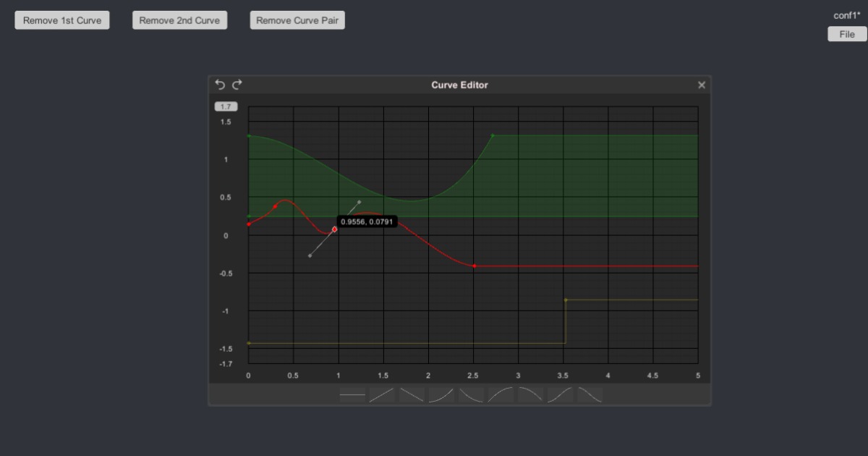Click the Remove Curve Pair button
This screenshot has height=456, width=868.
[x=297, y=20]
